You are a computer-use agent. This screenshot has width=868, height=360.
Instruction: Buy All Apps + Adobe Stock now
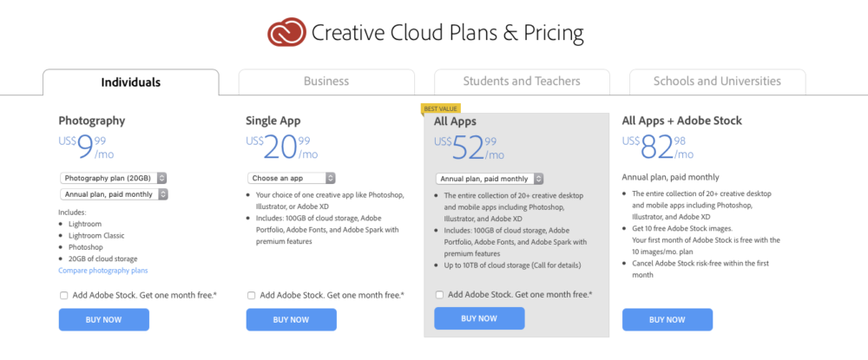coord(667,319)
